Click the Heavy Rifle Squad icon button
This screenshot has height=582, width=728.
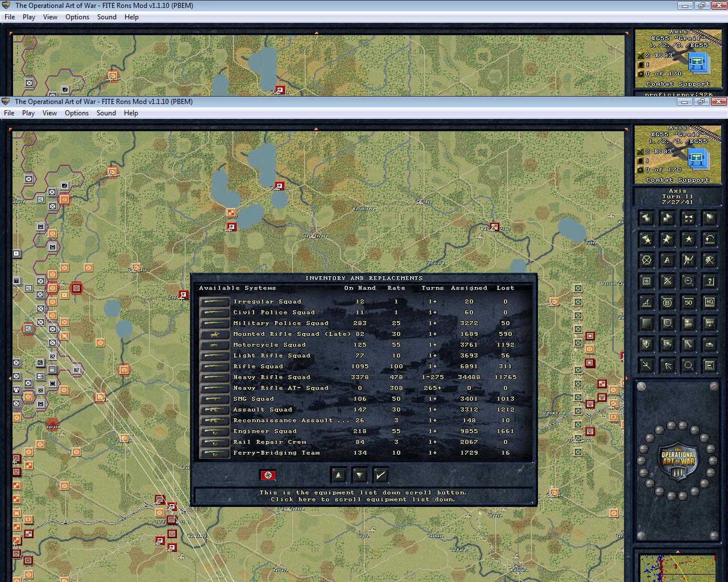214,377
